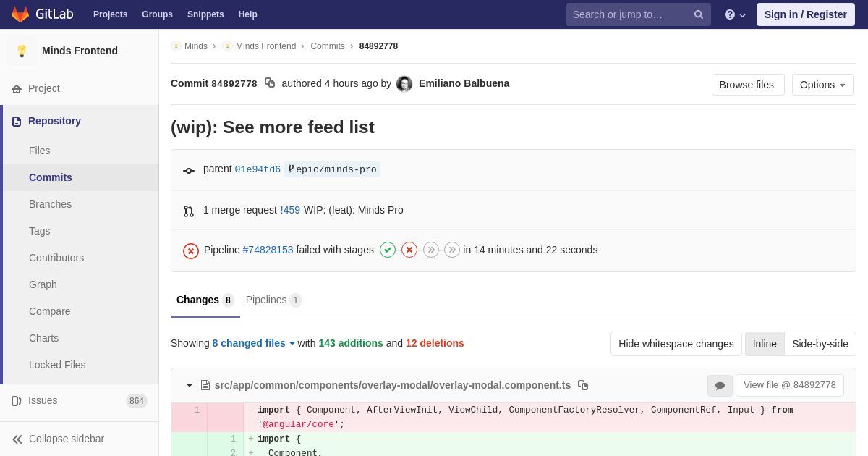
Task: Select Commits in the sidebar
Action: pyautogui.click(x=80, y=177)
